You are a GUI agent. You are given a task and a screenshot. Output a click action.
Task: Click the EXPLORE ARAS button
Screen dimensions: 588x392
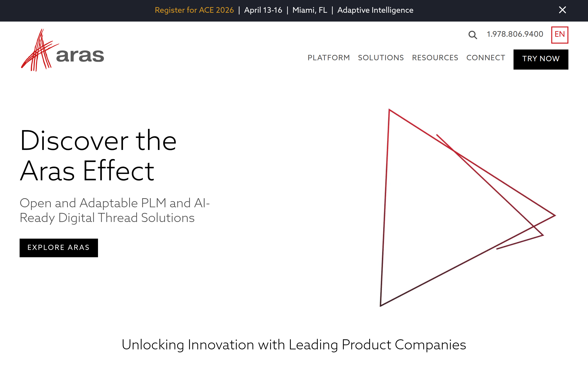59,248
